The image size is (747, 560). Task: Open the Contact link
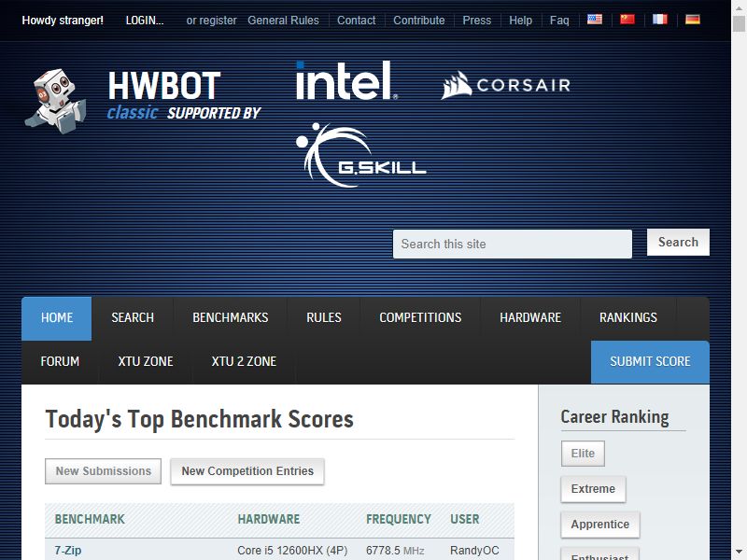[357, 21]
